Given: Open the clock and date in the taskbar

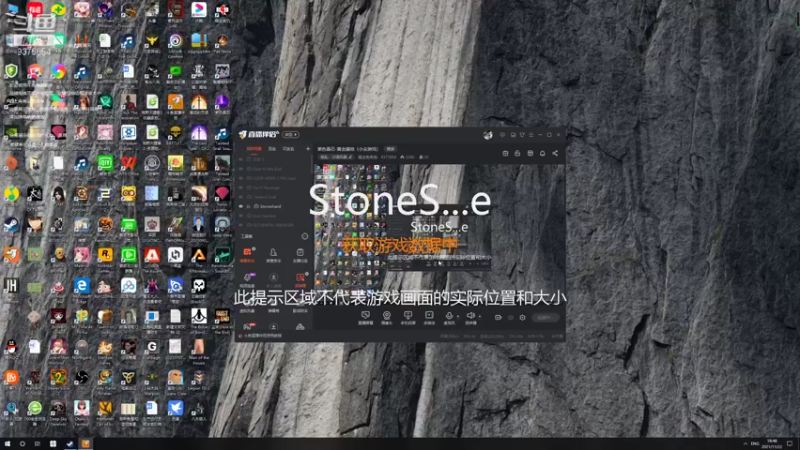Looking at the screenshot, I should pos(772,444).
